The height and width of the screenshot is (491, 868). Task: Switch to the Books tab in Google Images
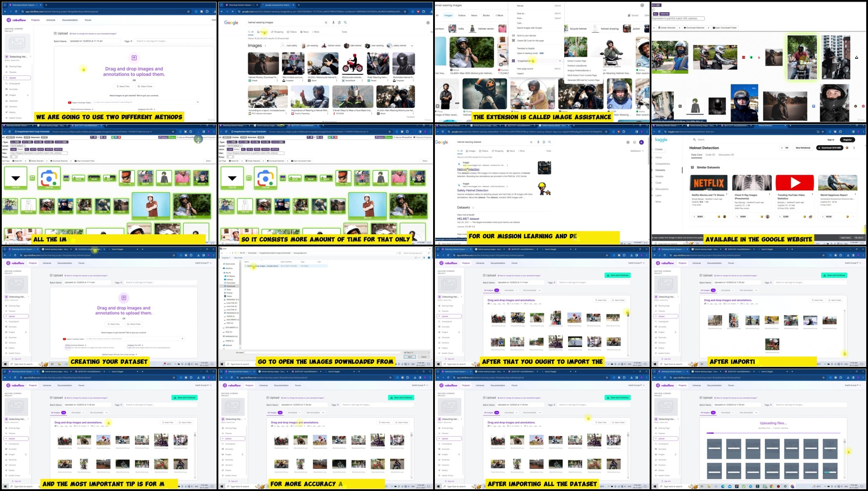click(486, 15)
